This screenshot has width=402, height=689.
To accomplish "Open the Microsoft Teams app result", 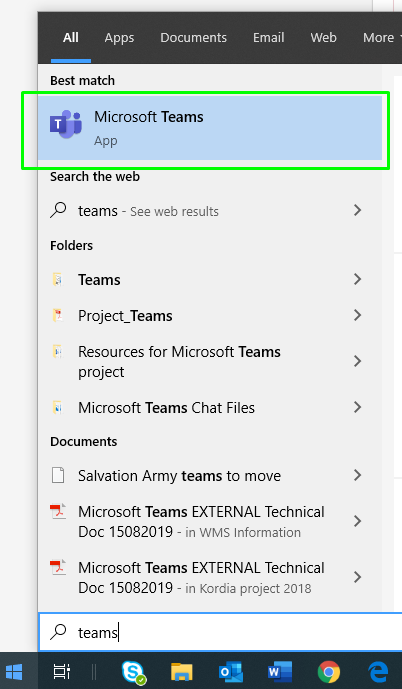I will pyautogui.click(x=210, y=128).
